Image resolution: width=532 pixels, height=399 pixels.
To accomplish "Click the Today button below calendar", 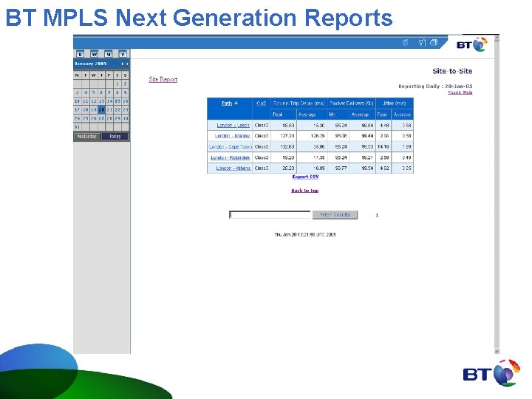I will click(x=115, y=137).
